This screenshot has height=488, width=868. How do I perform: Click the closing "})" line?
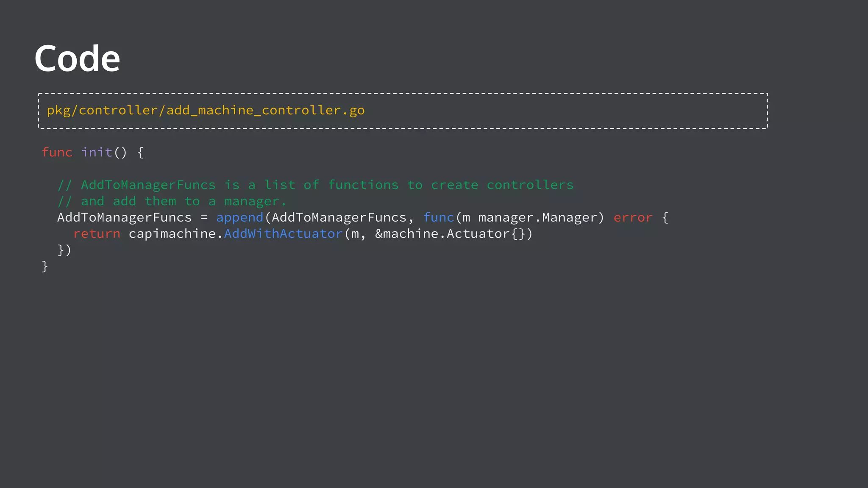point(64,250)
